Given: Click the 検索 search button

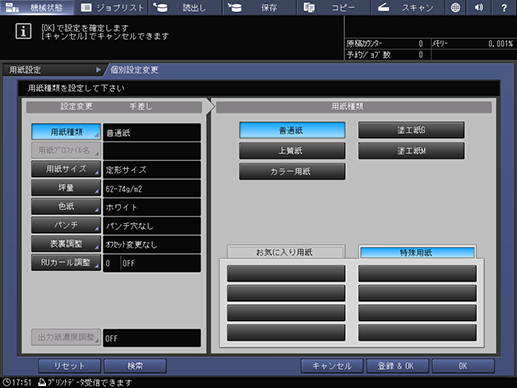Looking at the screenshot, I should coord(135,366).
